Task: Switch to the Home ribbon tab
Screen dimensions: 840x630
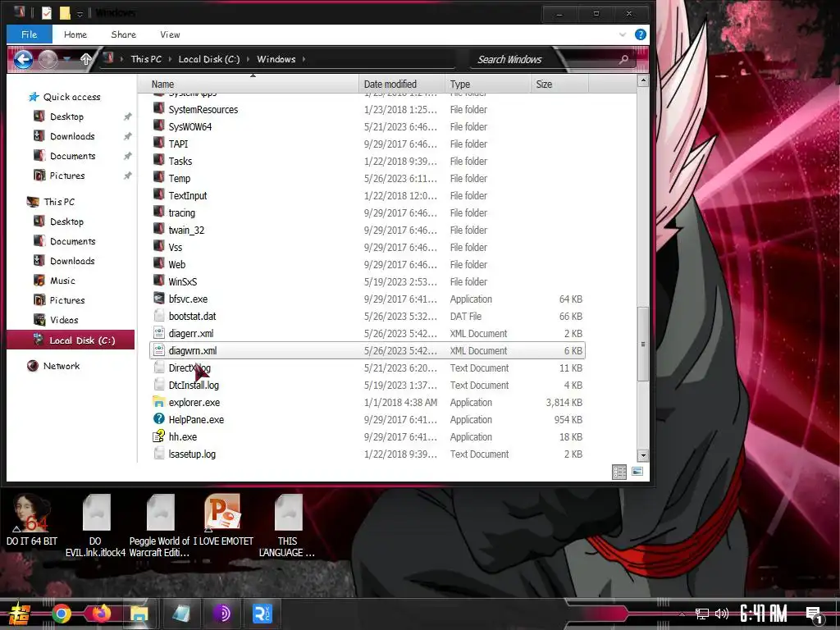Action: point(75,34)
